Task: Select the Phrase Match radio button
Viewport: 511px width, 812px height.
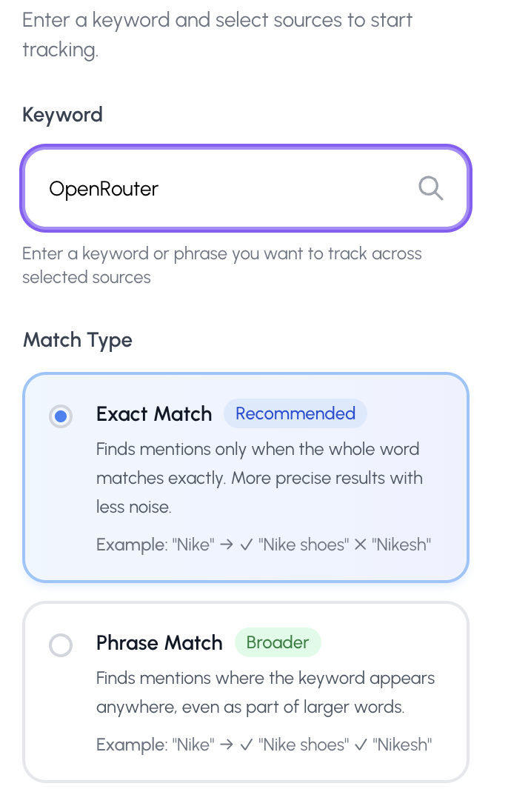Action: click(x=61, y=645)
